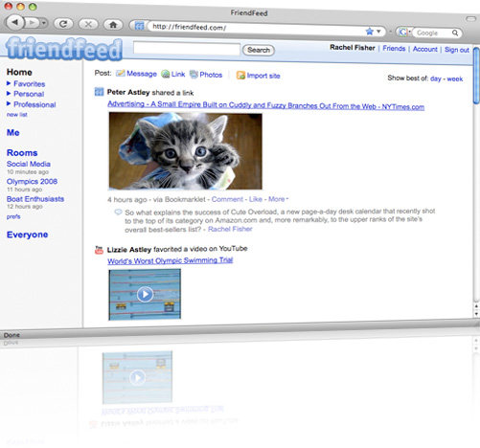Reload the page with the refresh button
The image size is (480, 448).
pos(63,24)
